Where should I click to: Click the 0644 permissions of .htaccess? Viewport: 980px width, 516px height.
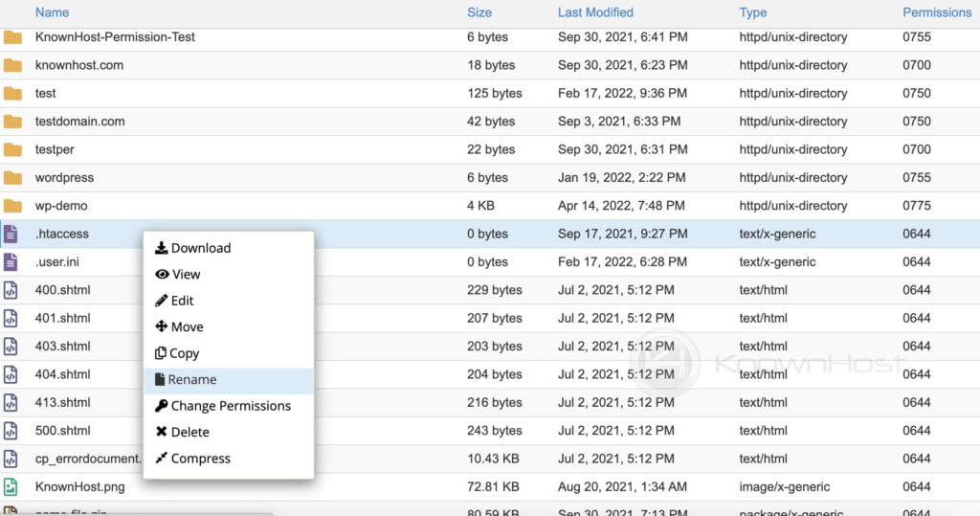tap(917, 234)
